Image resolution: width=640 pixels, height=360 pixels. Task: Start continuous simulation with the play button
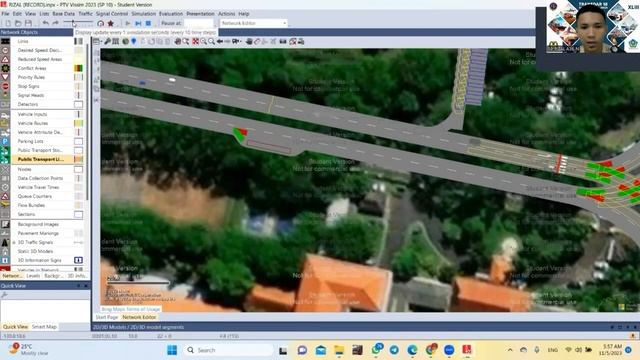[128, 23]
